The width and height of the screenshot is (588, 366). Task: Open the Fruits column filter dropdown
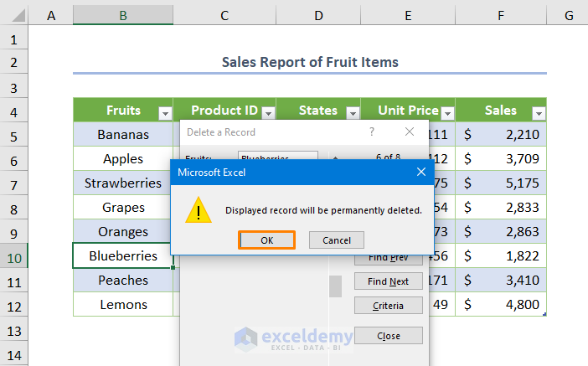point(164,112)
